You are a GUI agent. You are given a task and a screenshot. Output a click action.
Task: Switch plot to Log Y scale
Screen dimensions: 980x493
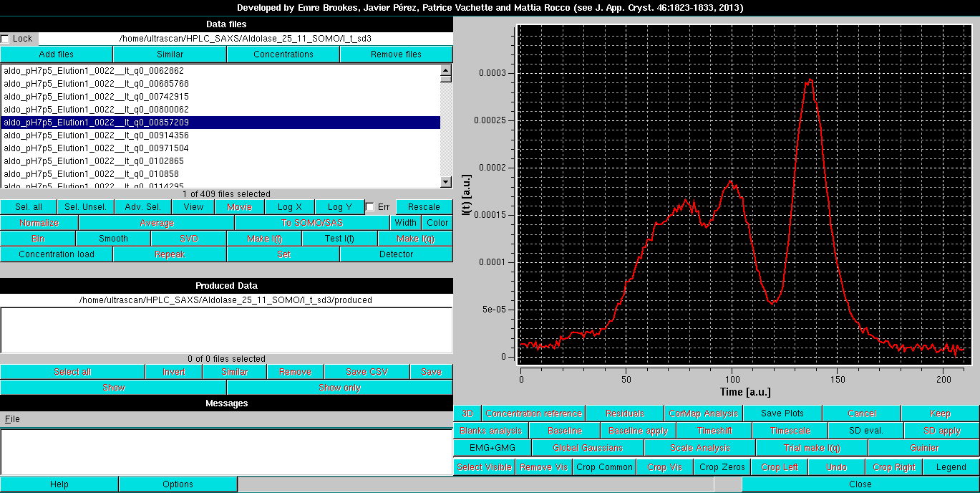coord(339,206)
